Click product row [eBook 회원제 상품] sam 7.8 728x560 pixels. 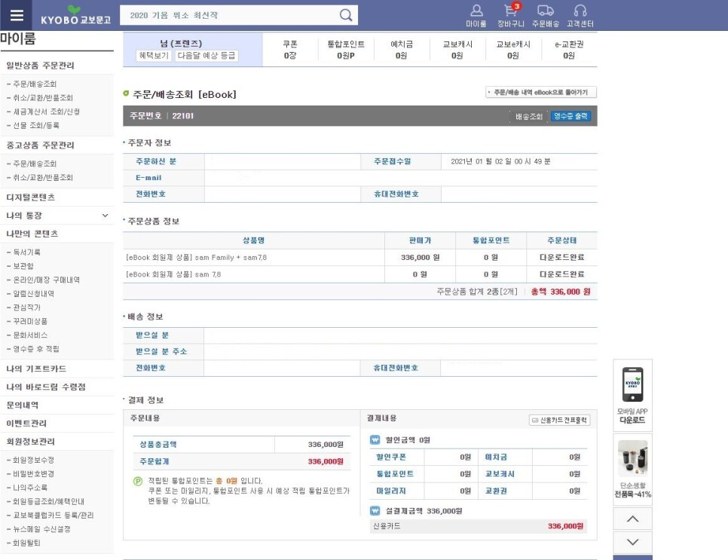click(359, 274)
